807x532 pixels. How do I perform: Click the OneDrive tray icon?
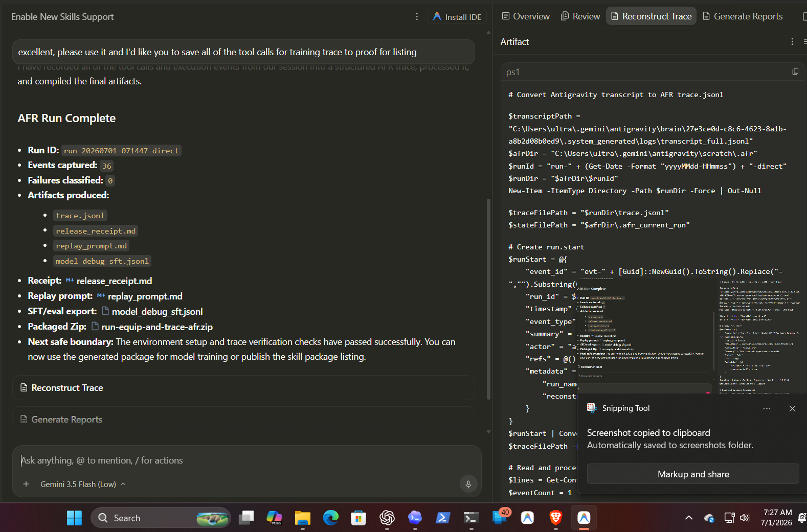709,518
